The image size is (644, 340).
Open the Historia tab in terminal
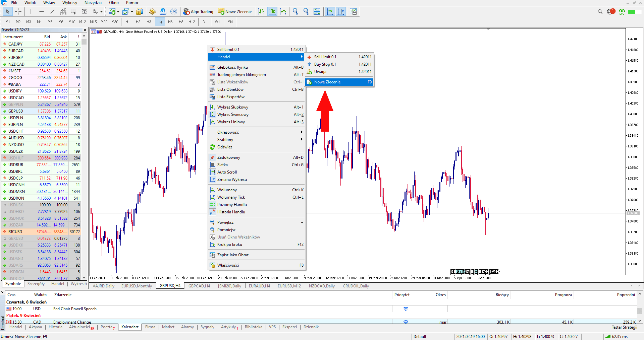point(55,327)
